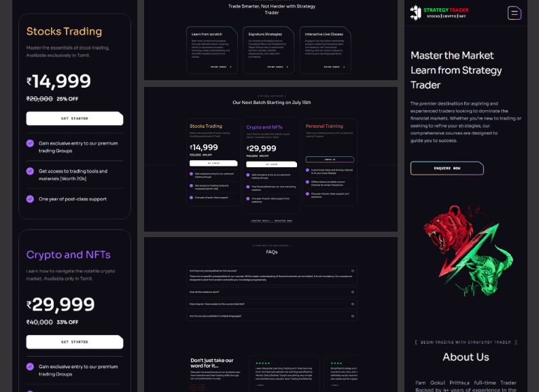This screenshot has height=392, width=539.
Task: Click the Strategy Trader logo
Action: 439,13
